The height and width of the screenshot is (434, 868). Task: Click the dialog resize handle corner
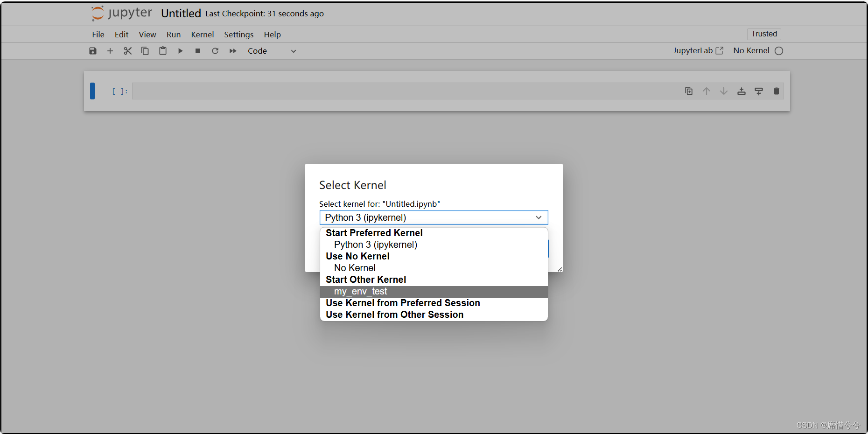tap(560, 269)
